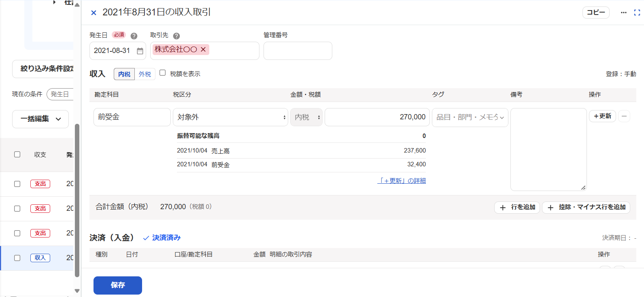The width and height of the screenshot is (644, 297).
Task: Click the left list scrollbar
Action: coord(77,200)
